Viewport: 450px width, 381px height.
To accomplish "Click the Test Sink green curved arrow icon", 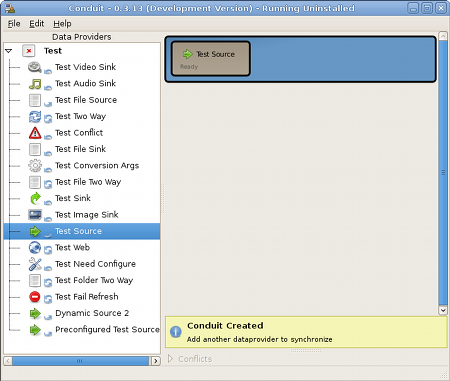I will (x=35, y=198).
